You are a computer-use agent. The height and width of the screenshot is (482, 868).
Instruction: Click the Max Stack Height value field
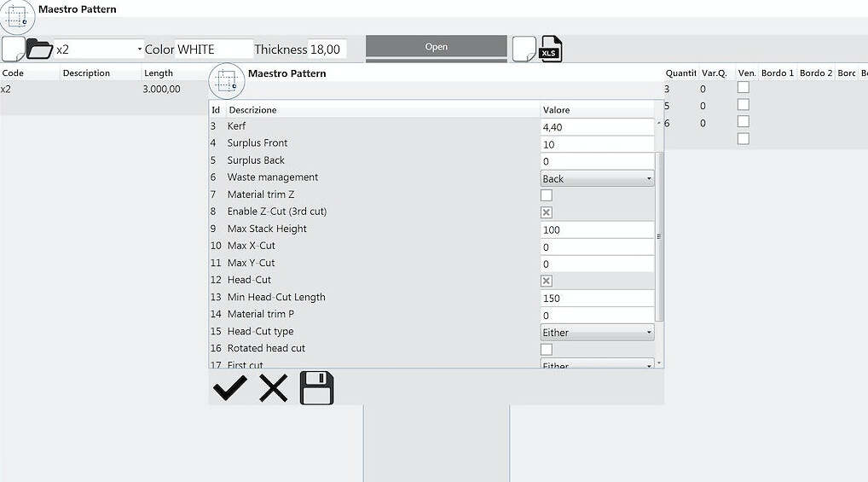click(x=597, y=229)
